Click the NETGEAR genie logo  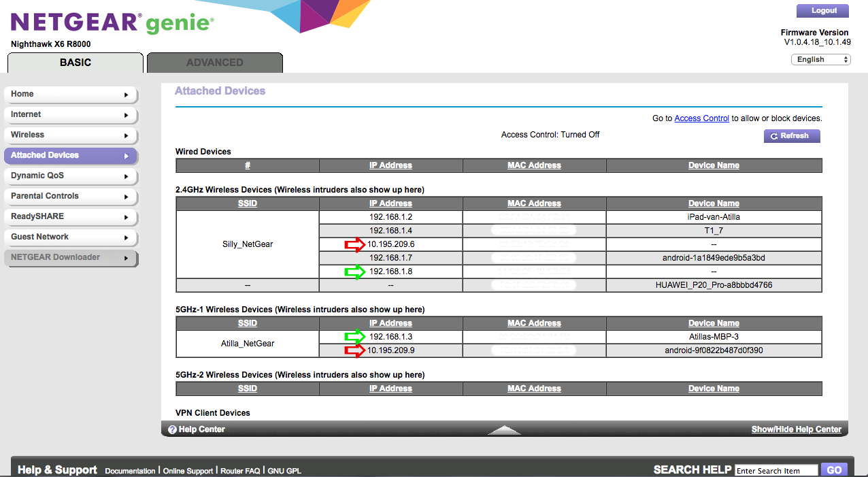pyautogui.click(x=112, y=24)
